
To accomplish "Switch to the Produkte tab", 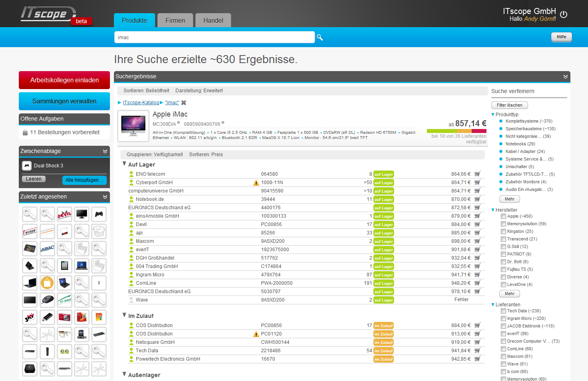I will pos(134,20).
